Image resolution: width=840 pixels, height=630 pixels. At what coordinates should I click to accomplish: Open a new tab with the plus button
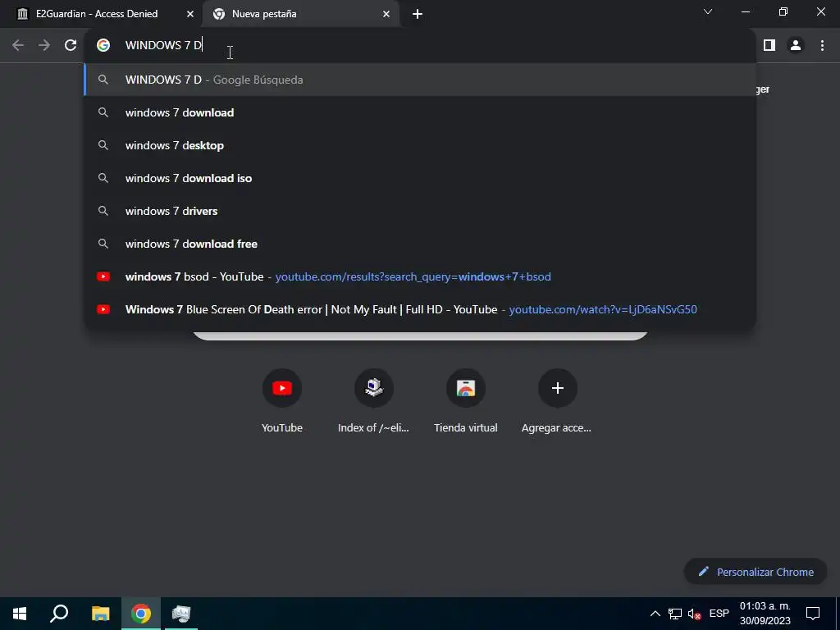[418, 14]
